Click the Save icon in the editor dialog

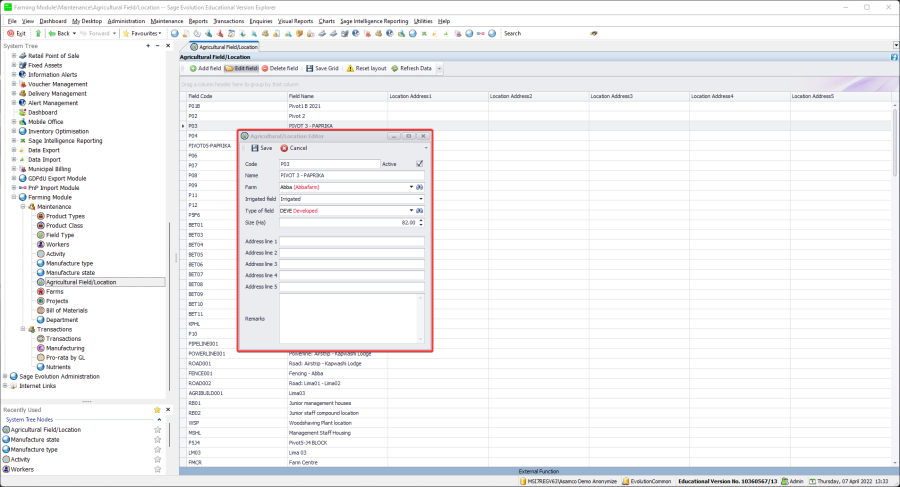click(254, 148)
